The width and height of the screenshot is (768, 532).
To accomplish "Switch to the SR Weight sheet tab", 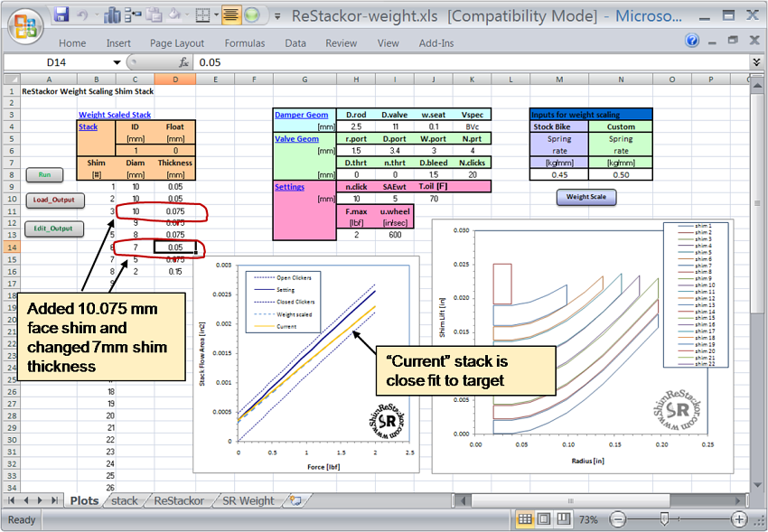I will [x=248, y=500].
